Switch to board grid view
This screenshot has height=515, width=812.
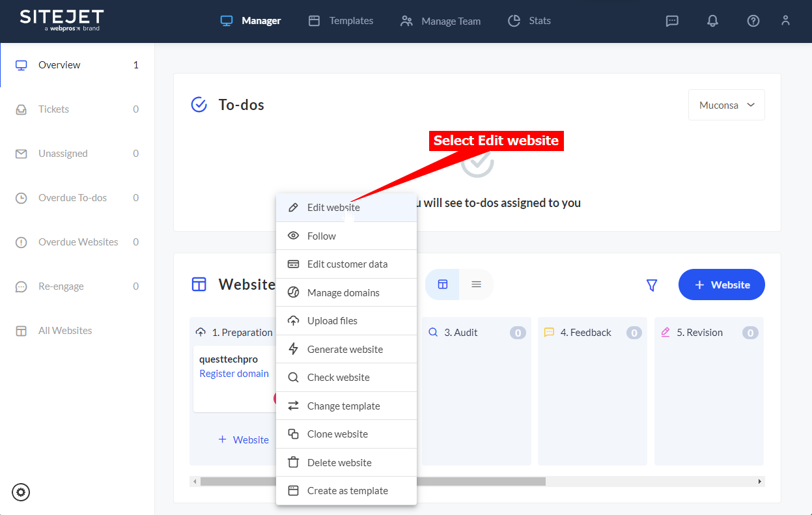443,285
